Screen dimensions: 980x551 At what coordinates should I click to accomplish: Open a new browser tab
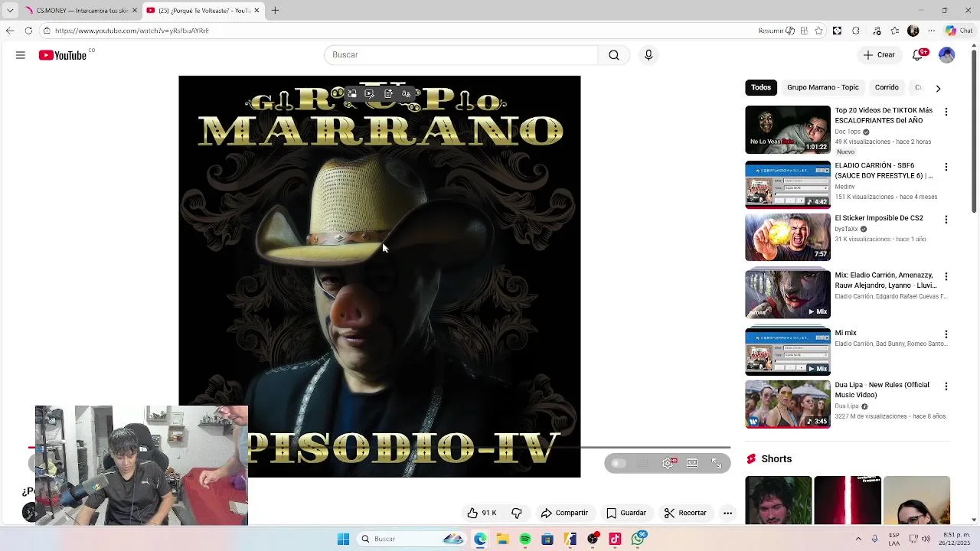click(275, 10)
